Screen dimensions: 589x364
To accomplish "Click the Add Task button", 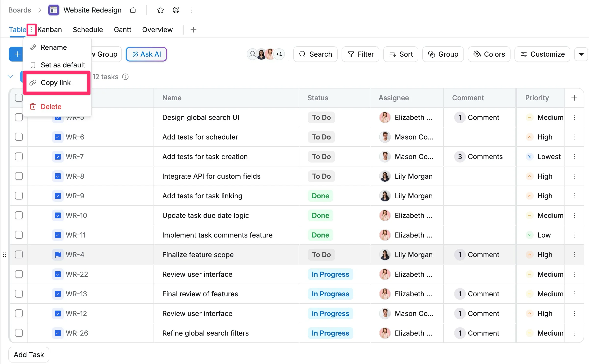I will 29,355.
